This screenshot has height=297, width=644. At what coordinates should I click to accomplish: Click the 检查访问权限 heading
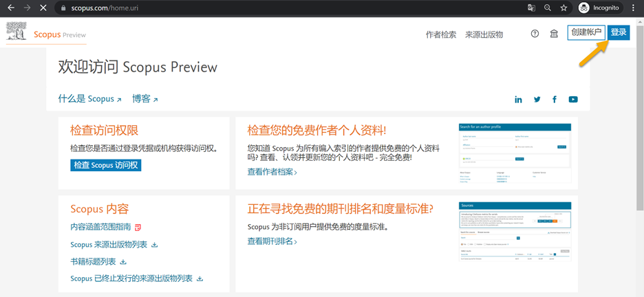tap(105, 131)
